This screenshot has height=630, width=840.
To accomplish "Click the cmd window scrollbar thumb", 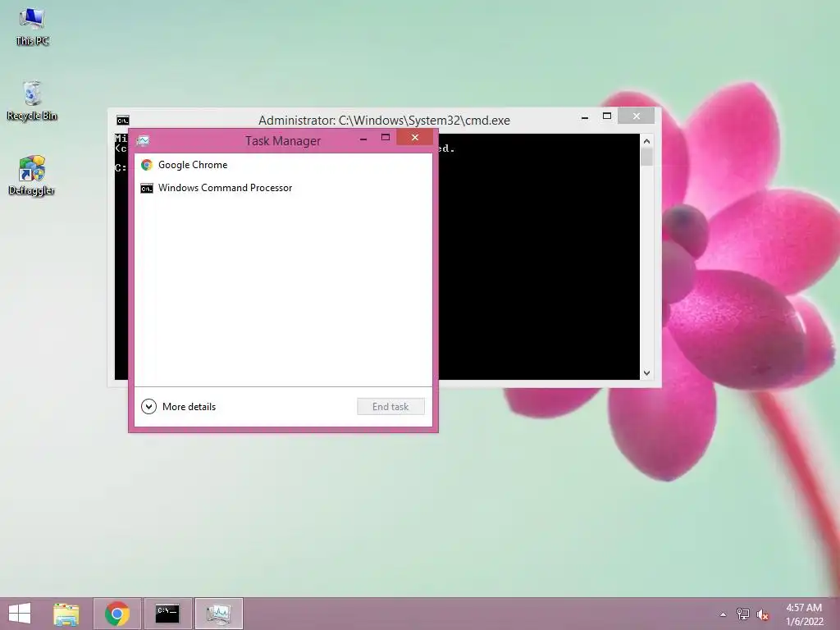I will (x=646, y=157).
